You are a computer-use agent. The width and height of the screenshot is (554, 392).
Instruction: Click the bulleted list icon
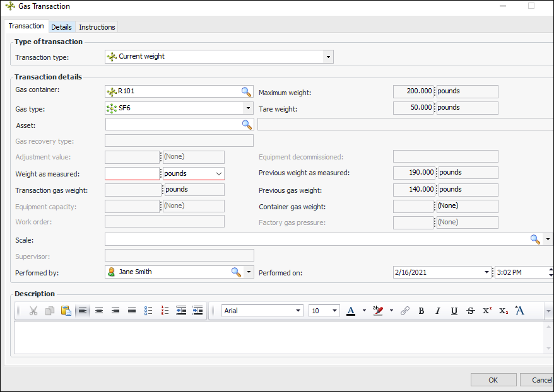point(148,311)
